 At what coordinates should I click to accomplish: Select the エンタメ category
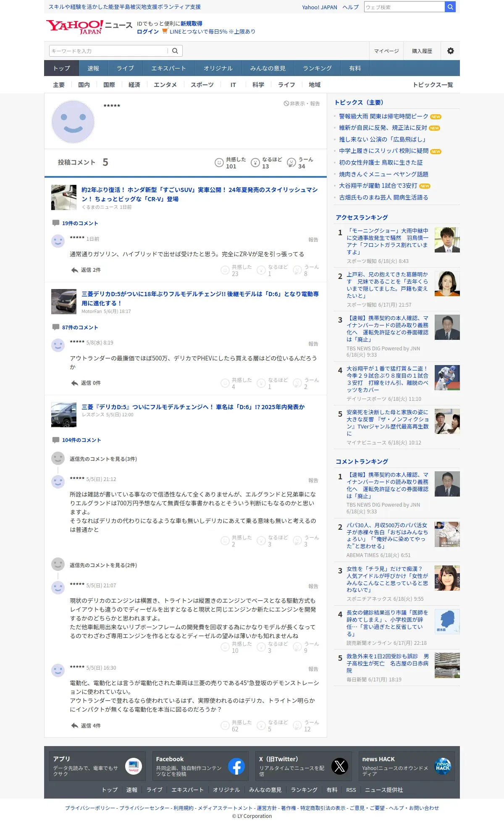[165, 85]
